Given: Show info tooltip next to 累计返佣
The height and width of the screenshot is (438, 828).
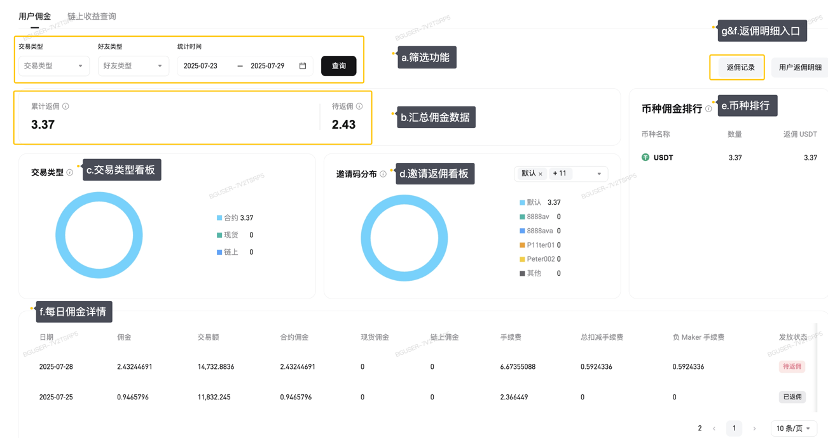Looking at the screenshot, I should click(x=65, y=106).
